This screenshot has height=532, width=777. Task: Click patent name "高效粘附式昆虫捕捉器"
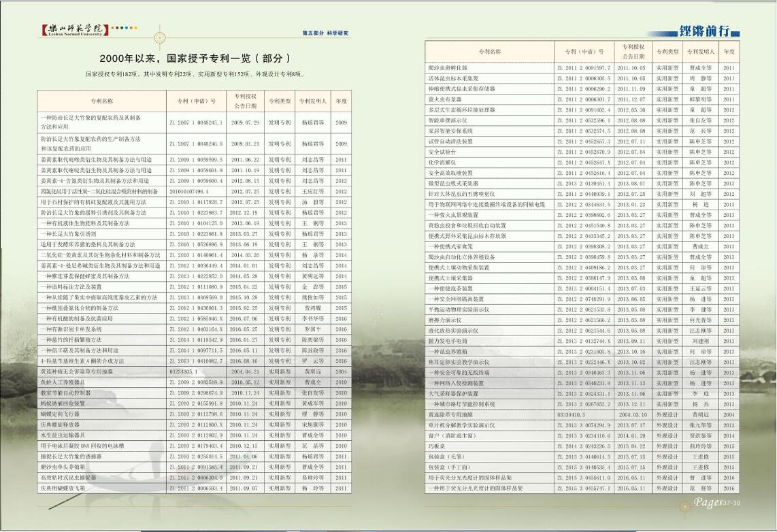pos(69,478)
